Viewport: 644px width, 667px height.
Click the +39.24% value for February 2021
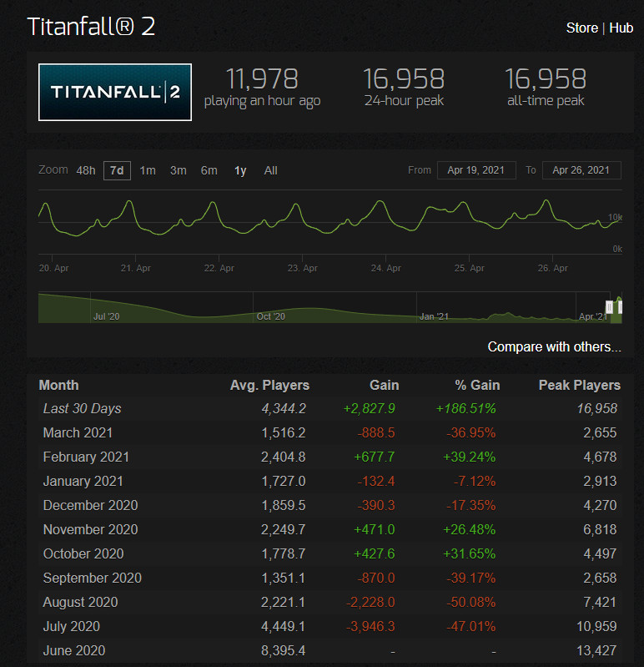coord(470,457)
